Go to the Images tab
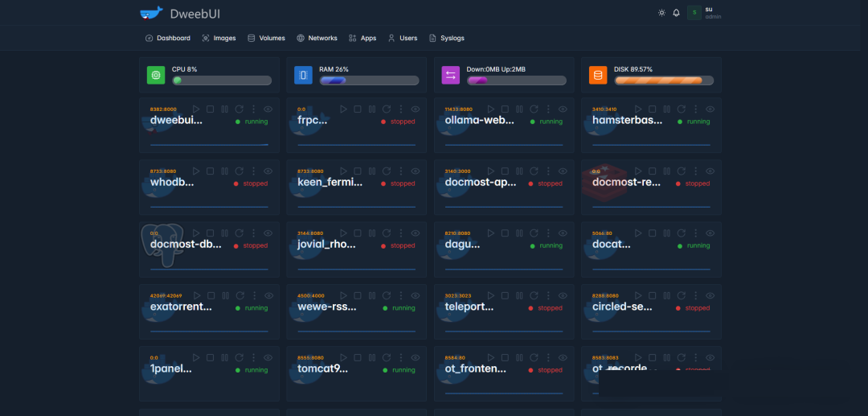 tap(219, 38)
